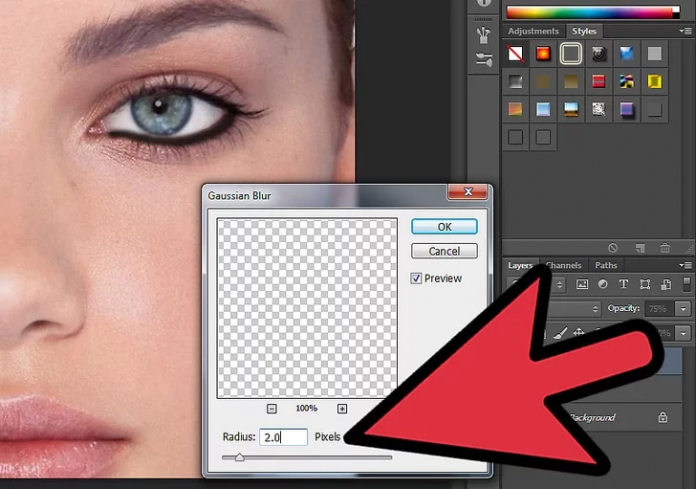
Task: Select the red gradient style swatch
Action: coord(598,82)
